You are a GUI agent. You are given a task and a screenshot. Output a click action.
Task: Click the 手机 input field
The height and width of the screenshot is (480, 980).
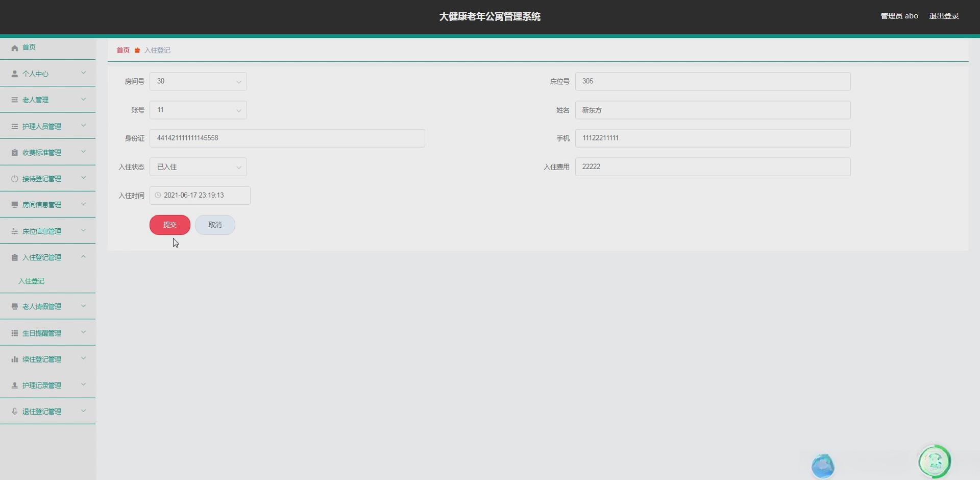point(713,138)
